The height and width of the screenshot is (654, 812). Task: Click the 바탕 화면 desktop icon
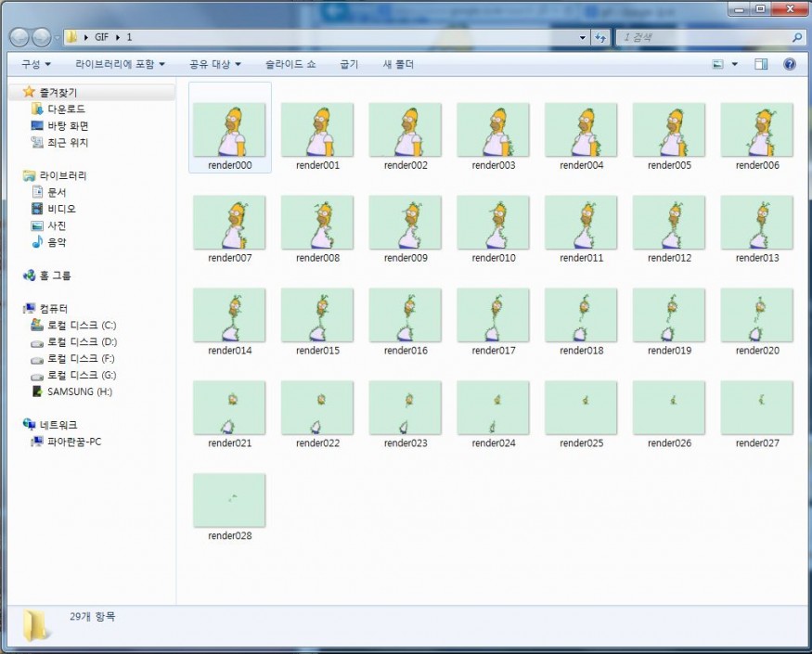pyautogui.click(x=37, y=125)
